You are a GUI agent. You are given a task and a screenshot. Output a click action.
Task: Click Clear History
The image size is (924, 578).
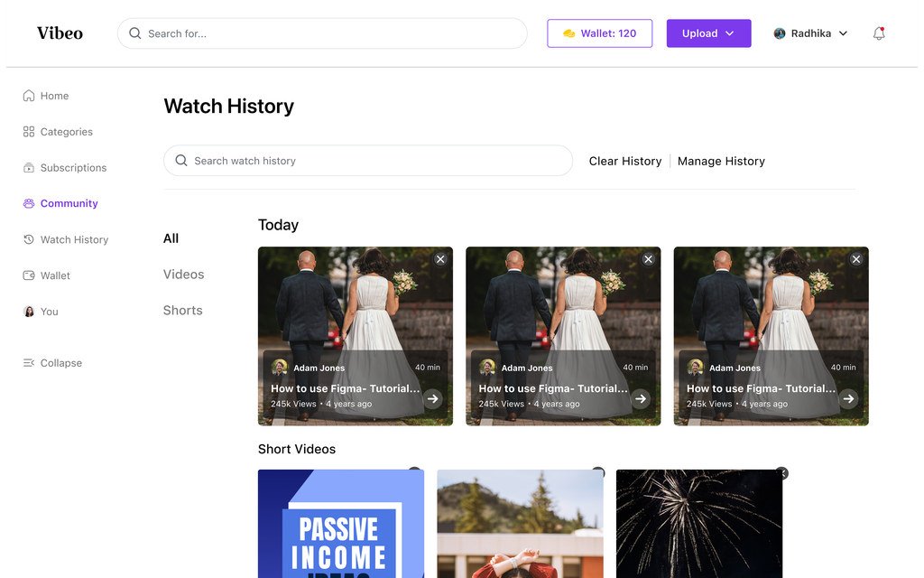(x=624, y=161)
